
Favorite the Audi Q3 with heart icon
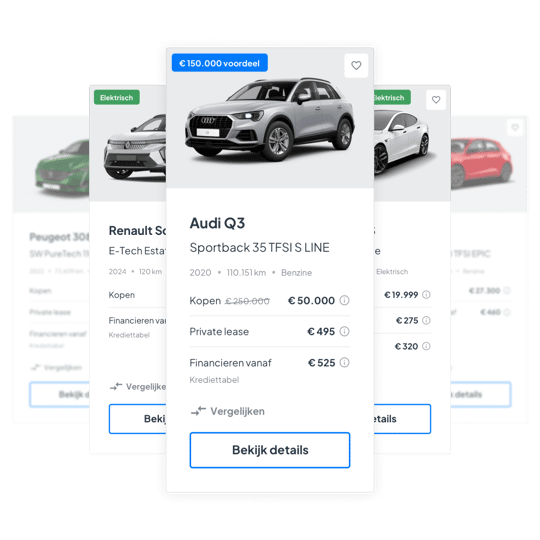click(x=356, y=65)
